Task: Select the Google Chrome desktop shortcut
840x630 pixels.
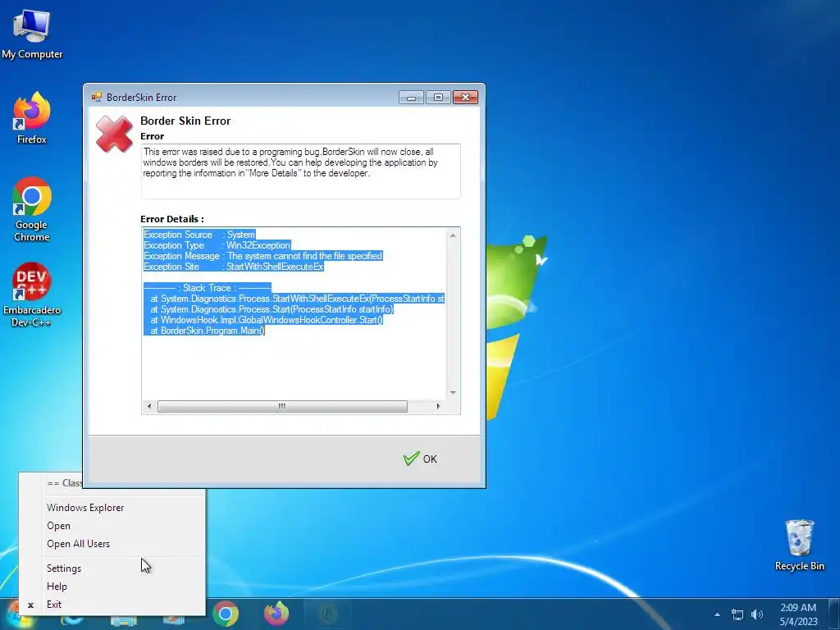Action: click(x=32, y=209)
